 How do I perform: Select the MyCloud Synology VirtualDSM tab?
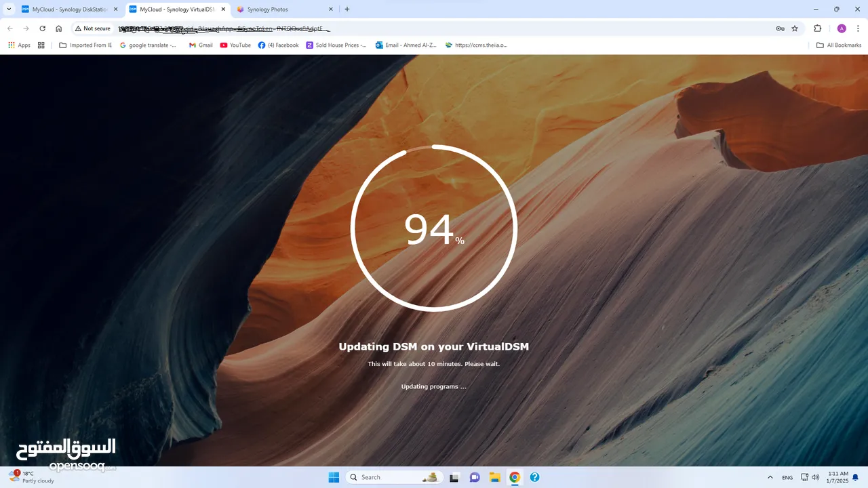click(x=178, y=9)
